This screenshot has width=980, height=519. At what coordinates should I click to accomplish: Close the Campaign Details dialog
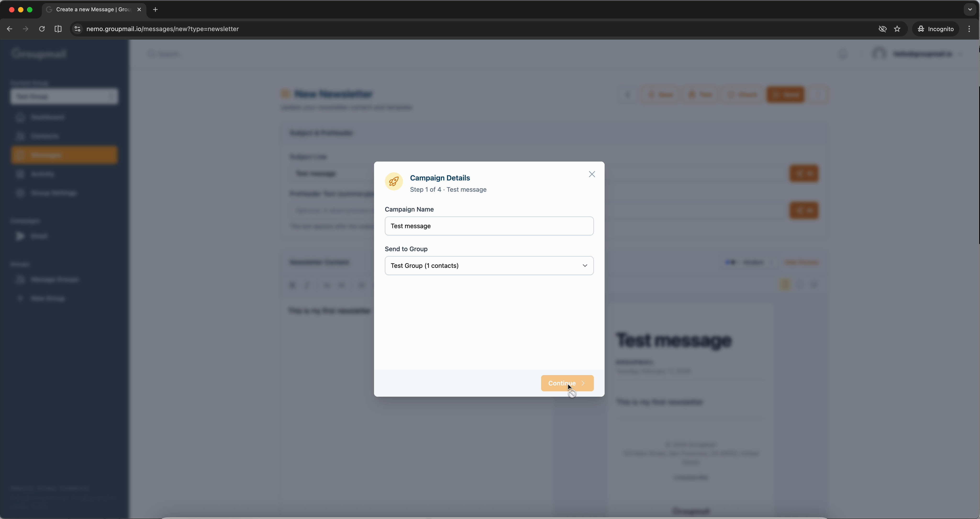tap(592, 174)
